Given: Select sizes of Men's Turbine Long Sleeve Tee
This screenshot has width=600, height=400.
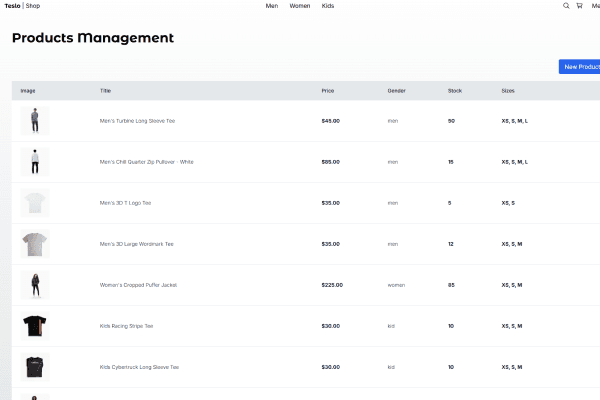Looking at the screenshot, I should [x=514, y=121].
